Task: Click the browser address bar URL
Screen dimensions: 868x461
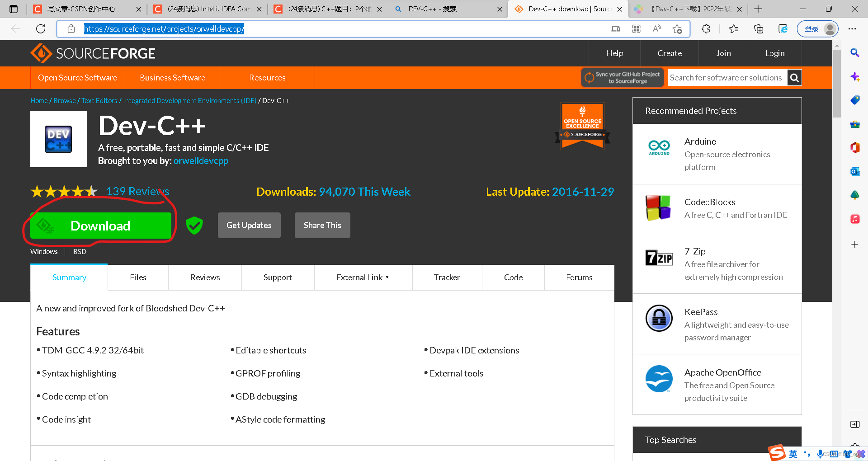Action: coord(164,29)
